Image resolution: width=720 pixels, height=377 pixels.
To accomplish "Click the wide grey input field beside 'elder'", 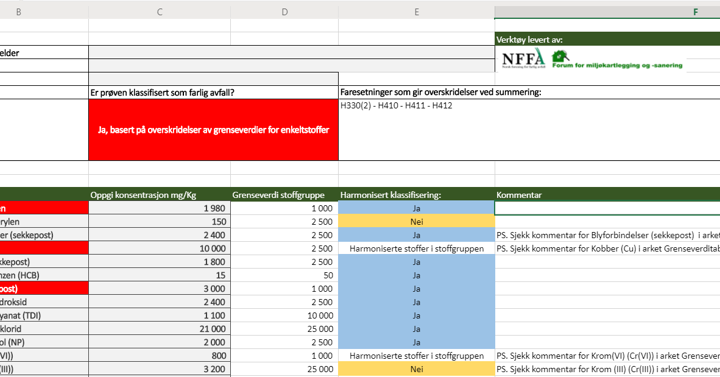I will pos(292,52).
